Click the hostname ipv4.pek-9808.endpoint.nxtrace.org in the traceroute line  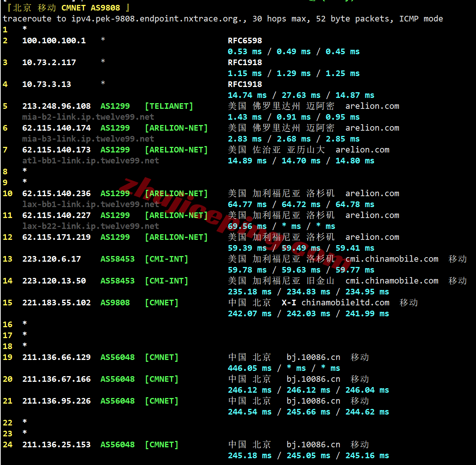coord(157,19)
